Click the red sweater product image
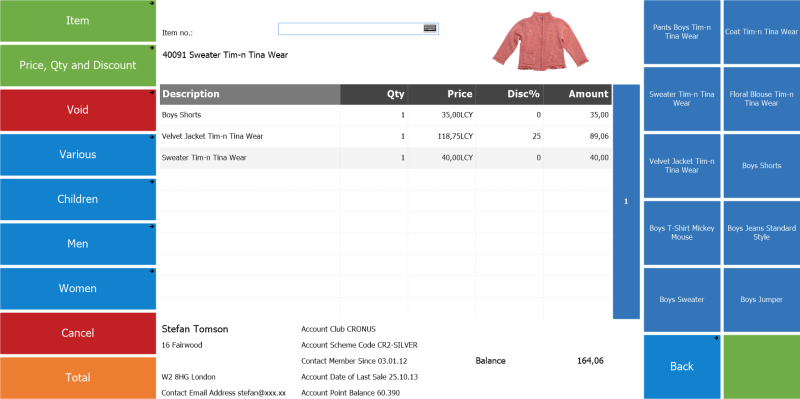This screenshot has width=800, height=399. [540, 41]
